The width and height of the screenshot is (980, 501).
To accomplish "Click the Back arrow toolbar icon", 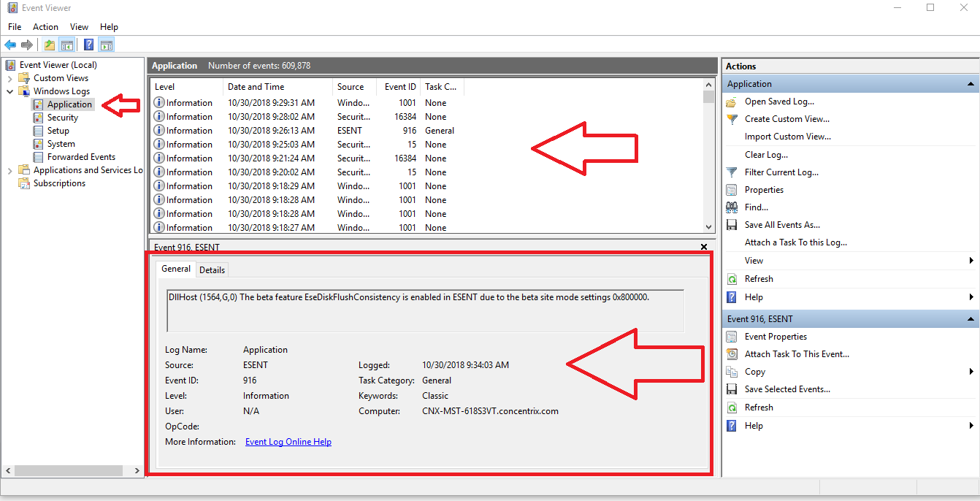I will (10, 45).
